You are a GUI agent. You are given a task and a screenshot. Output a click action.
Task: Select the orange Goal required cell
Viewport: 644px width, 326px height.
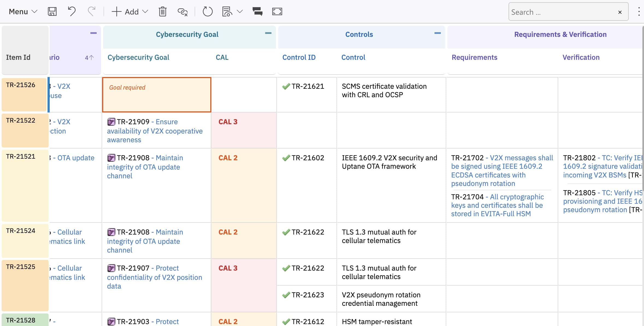coord(156,95)
